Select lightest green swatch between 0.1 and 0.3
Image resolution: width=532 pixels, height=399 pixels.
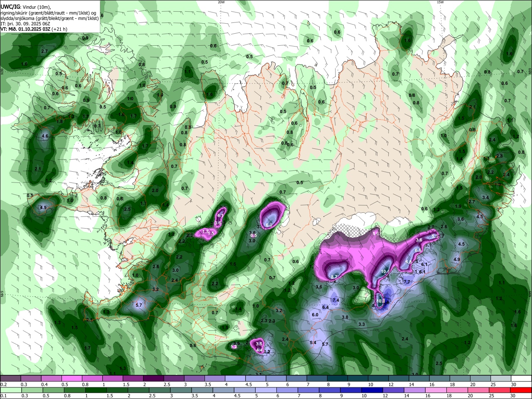click(x=11, y=390)
